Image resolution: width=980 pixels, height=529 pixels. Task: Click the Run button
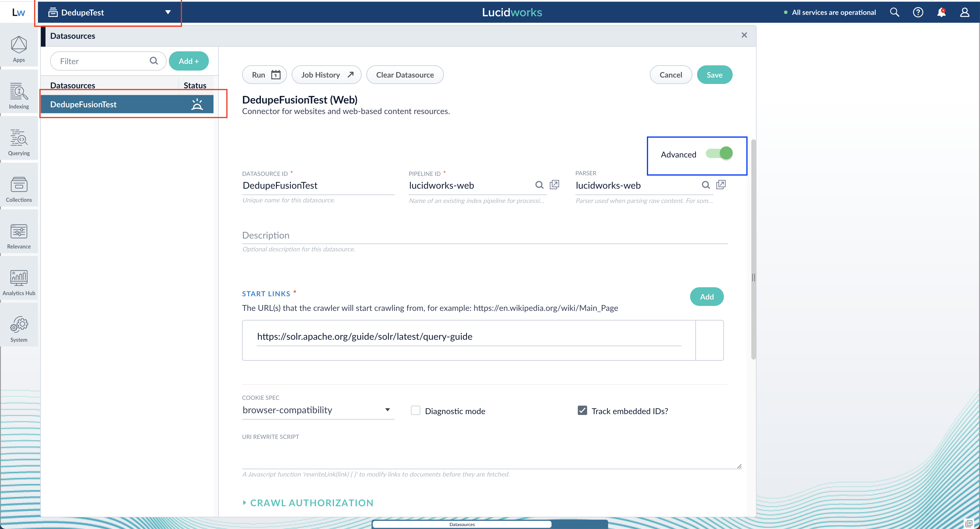(x=265, y=75)
